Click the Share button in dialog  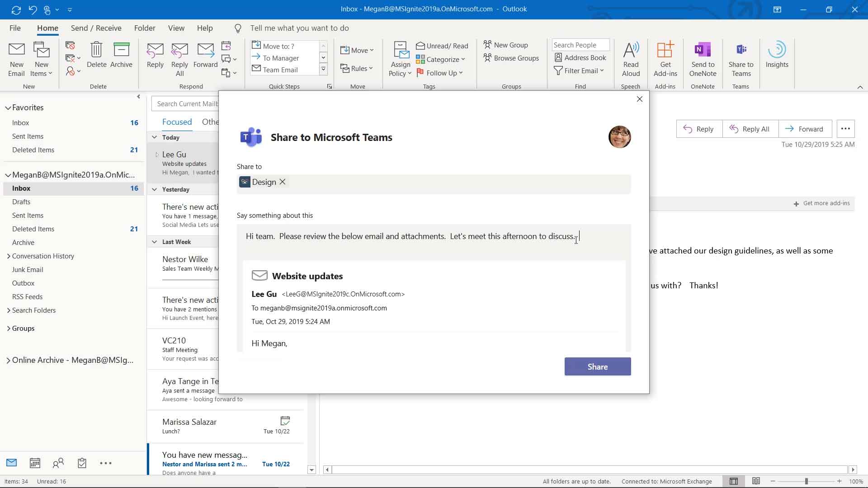597,366
